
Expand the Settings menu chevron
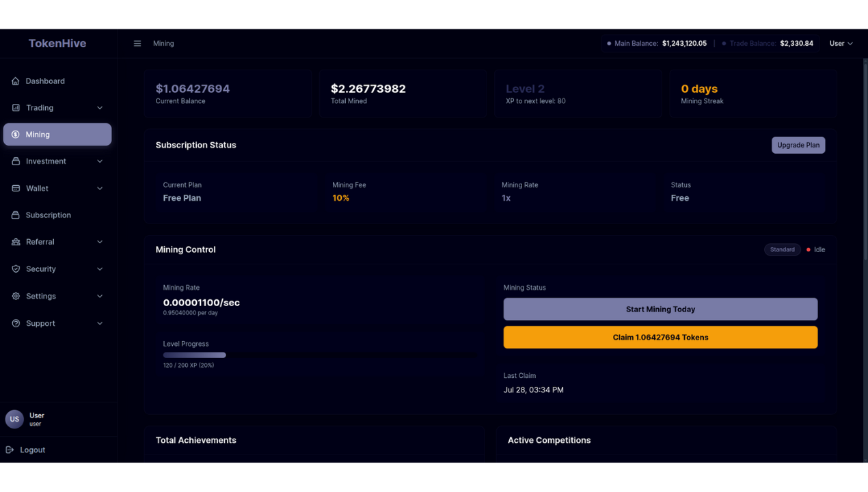(100, 297)
